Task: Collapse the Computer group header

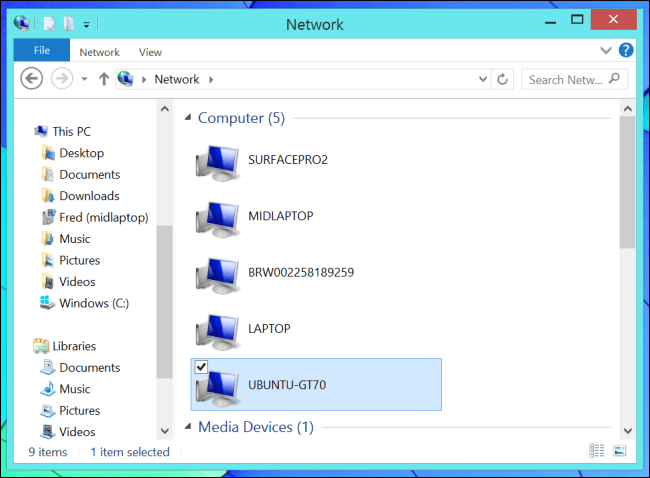Action: pyautogui.click(x=188, y=119)
